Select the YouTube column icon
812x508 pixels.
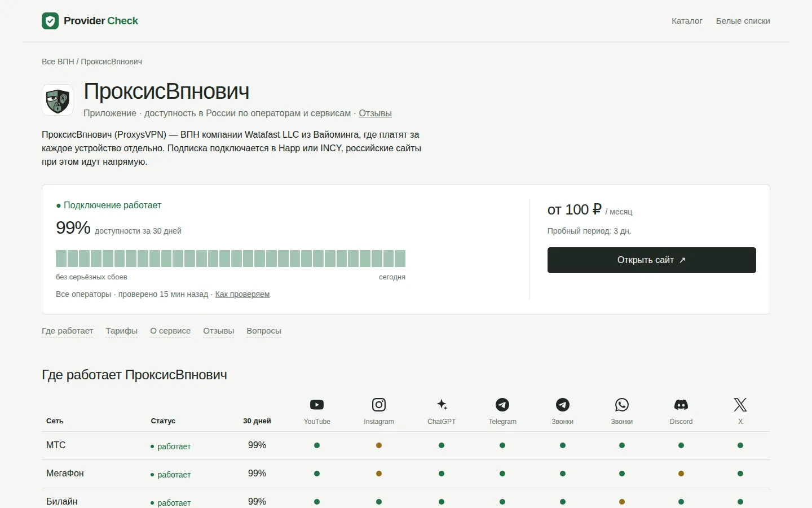coord(317,405)
